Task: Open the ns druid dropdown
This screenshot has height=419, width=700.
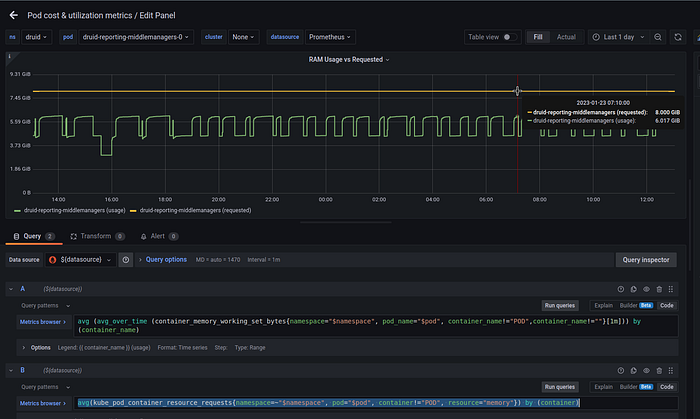Action: [x=36, y=37]
